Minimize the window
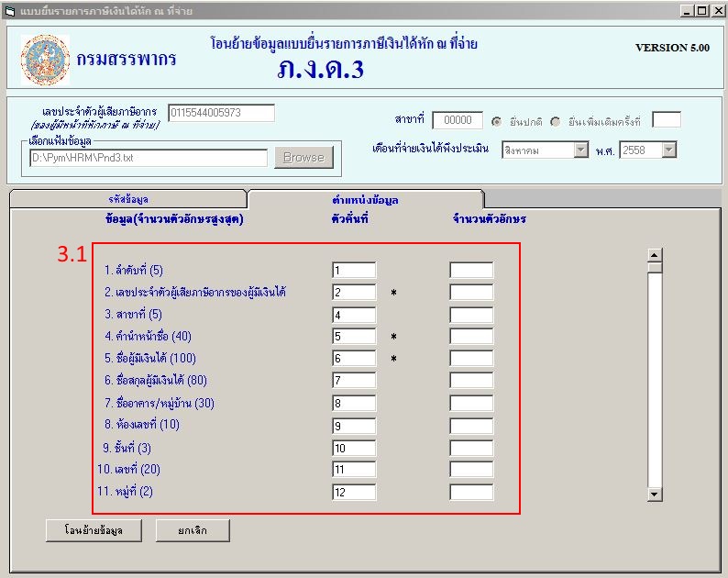The width and height of the screenshot is (728, 578). [687, 10]
